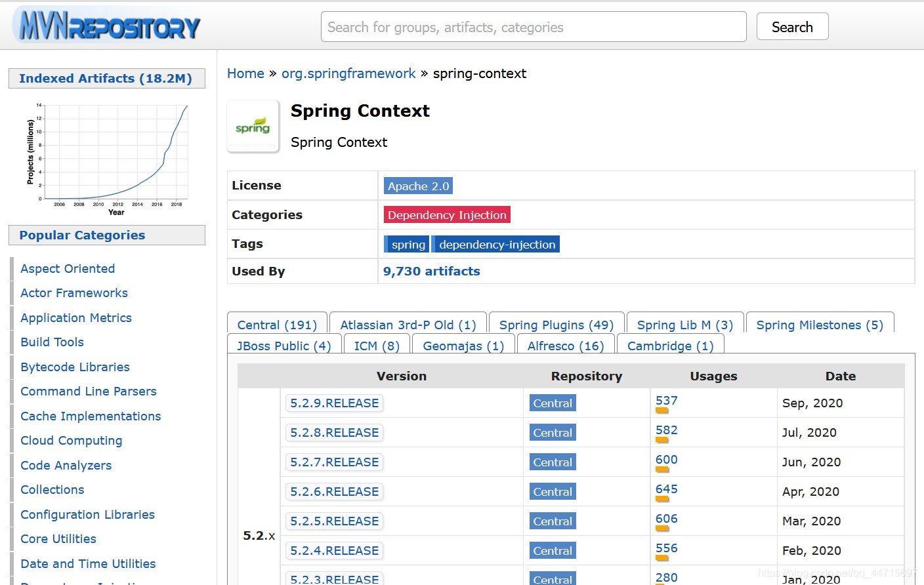Open Cache Implementations category
The height and width of the screenshot is (585, 924).
(91, 416)
